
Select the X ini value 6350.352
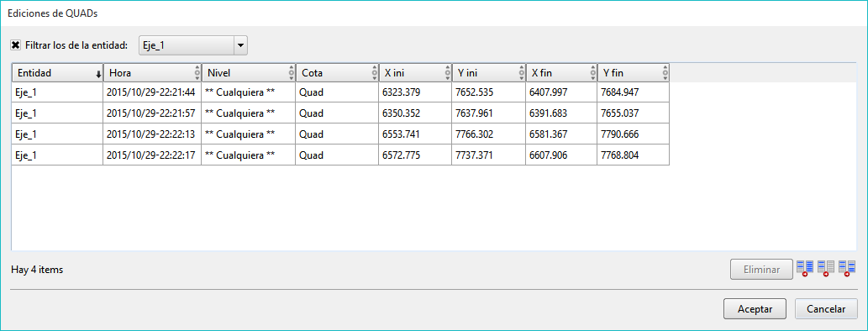click(415, 113)
